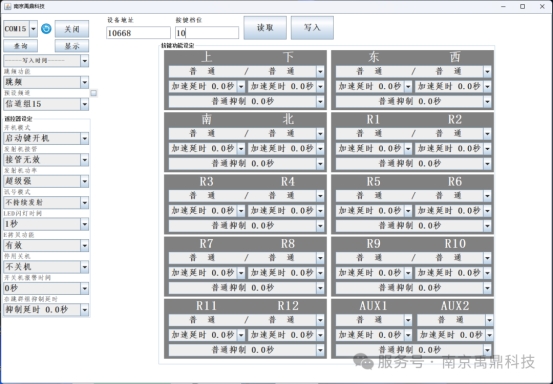Click the 关闭 port button

pos(72,29)
